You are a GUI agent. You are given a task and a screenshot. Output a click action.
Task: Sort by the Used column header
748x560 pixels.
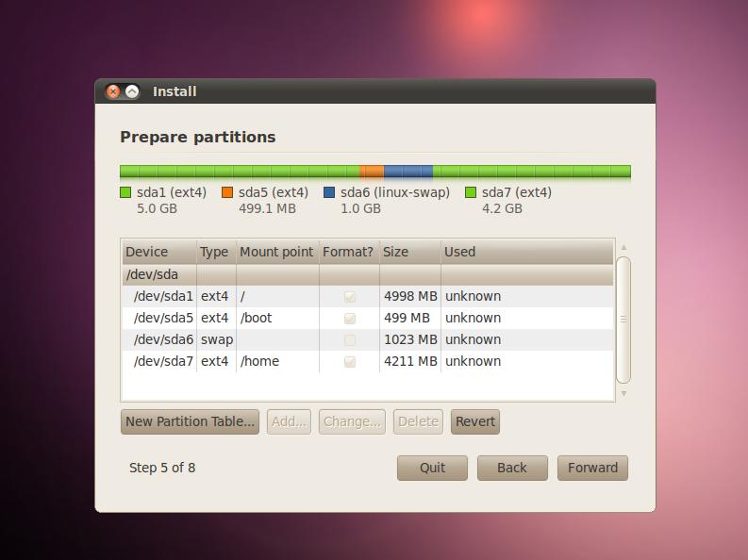click(527, 252)
